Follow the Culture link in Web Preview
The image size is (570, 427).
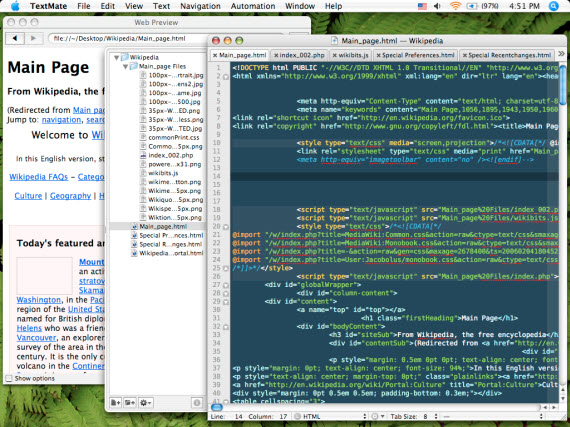[28, 196]
